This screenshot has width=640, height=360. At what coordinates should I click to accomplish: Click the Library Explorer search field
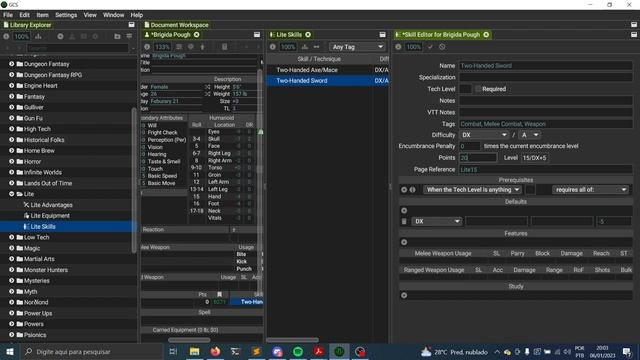coord(78,48)
